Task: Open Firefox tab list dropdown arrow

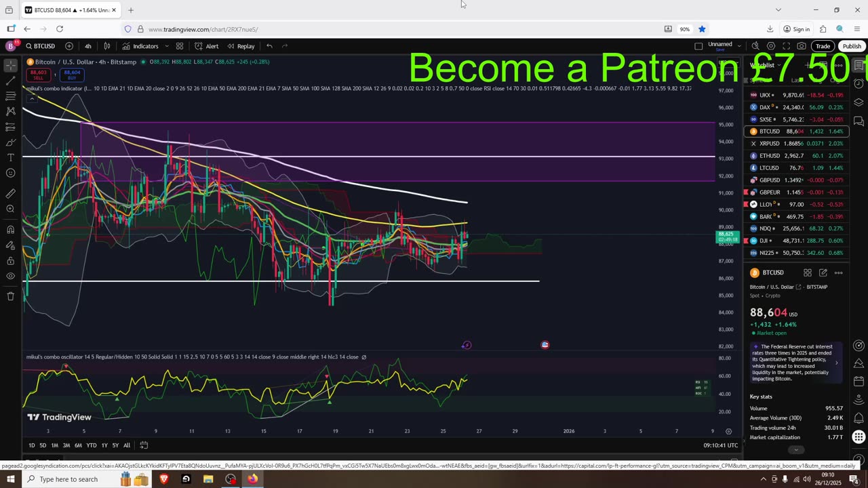Action: 778,9
